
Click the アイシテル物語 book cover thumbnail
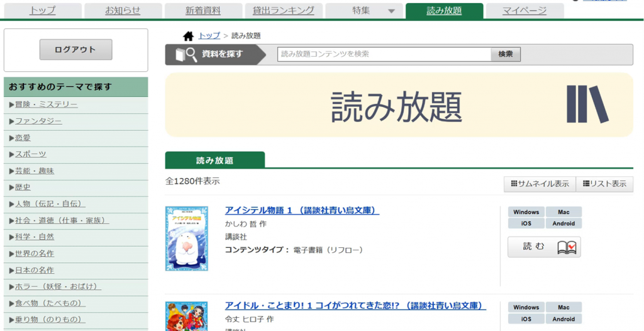186,238
